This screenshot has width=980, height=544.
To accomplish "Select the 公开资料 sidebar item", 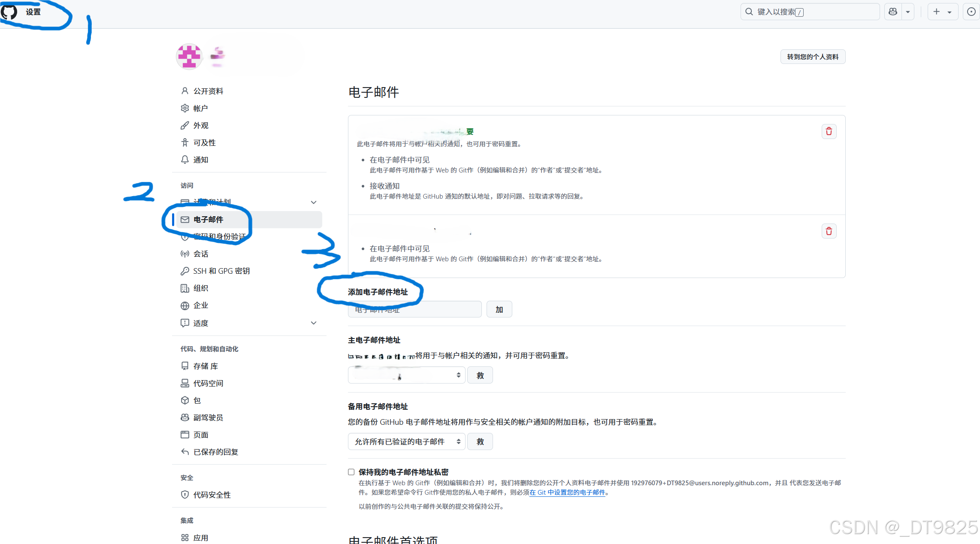I will (x=208, y=91).
